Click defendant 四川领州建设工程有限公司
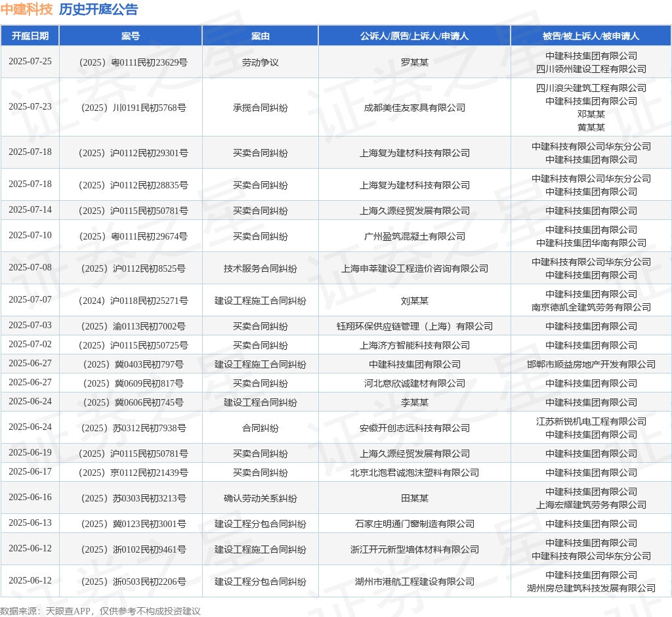Screen dimensions: 672x617 coord(591,69)
